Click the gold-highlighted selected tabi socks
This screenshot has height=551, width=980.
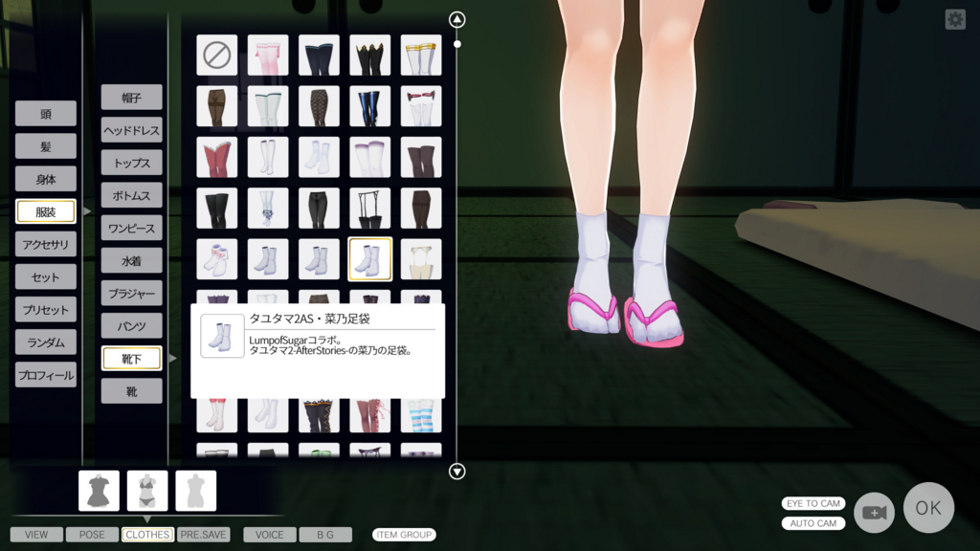[370, 259]
